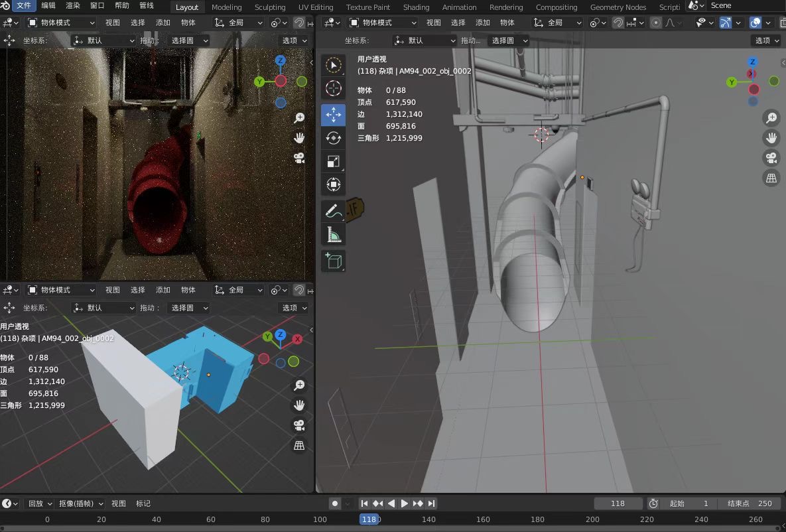Select the Add Cube tool
This screenshot has height=532, width=786.
point(334,261)
